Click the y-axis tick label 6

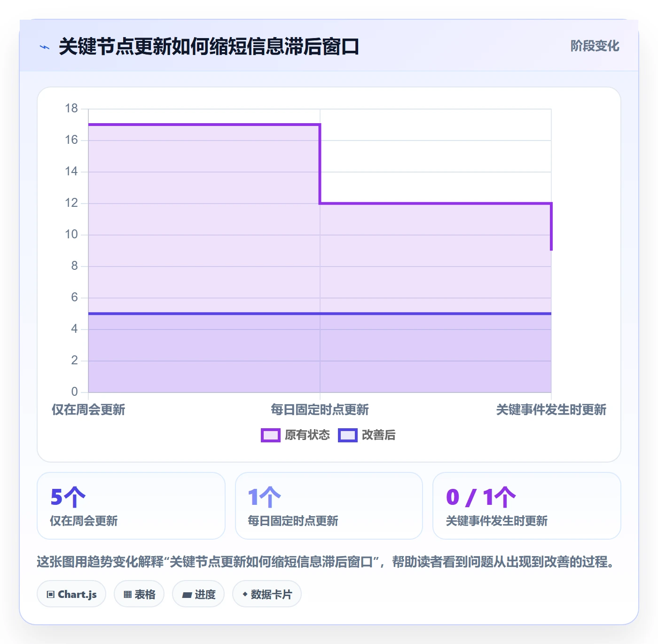75,298
